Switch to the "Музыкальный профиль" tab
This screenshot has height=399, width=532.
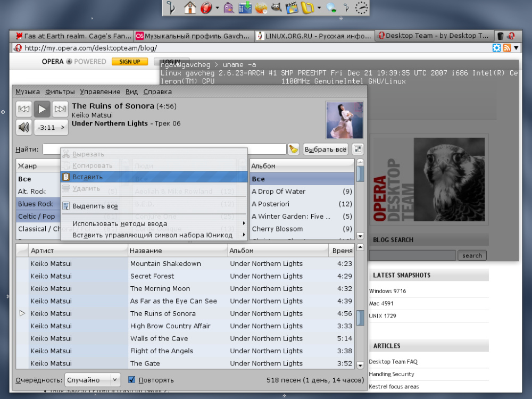coord(194,36)
